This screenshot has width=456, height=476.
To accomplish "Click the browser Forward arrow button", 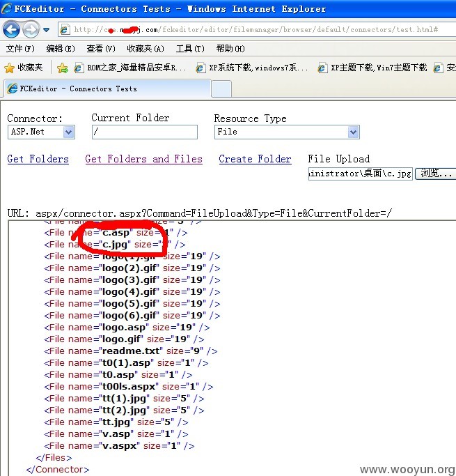I will [x=31, y=30].
